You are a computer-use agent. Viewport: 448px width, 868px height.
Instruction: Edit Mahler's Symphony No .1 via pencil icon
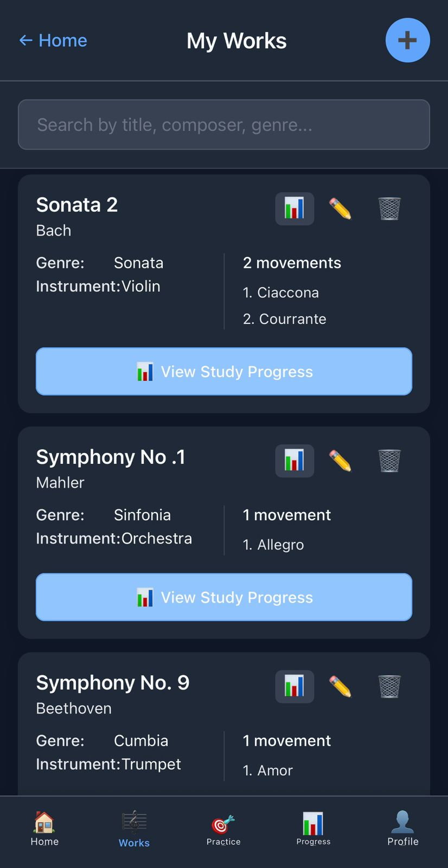[x=340, y=461]
